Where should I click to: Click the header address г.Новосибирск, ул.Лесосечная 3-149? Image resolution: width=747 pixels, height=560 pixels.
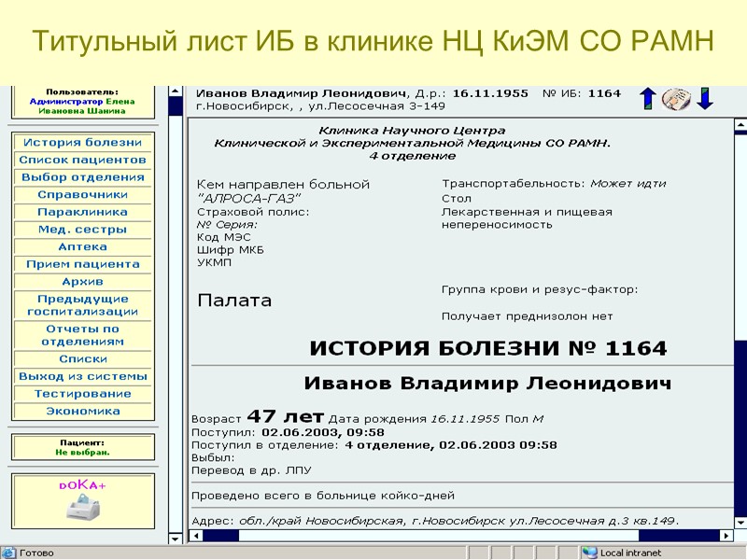(x=320, y=105)
